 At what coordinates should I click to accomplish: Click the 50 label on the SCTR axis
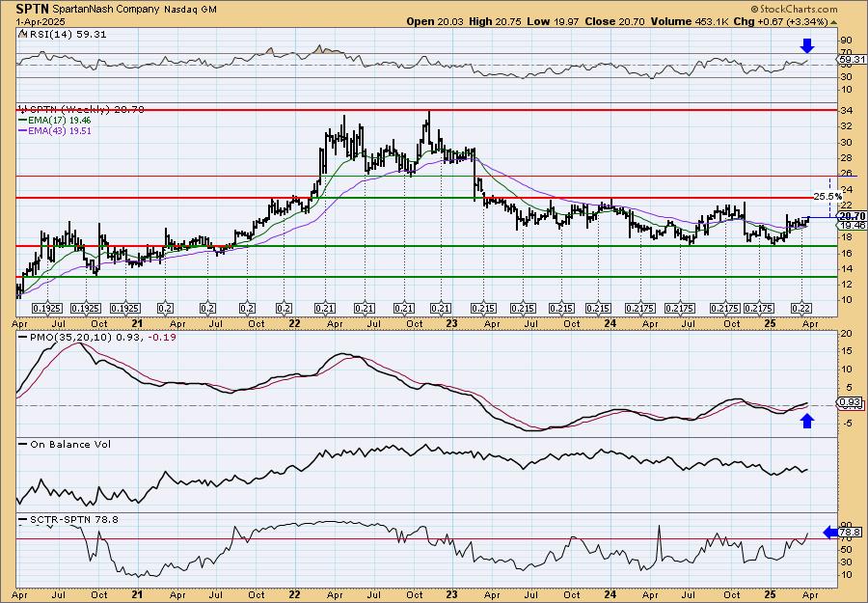point(847,550)
